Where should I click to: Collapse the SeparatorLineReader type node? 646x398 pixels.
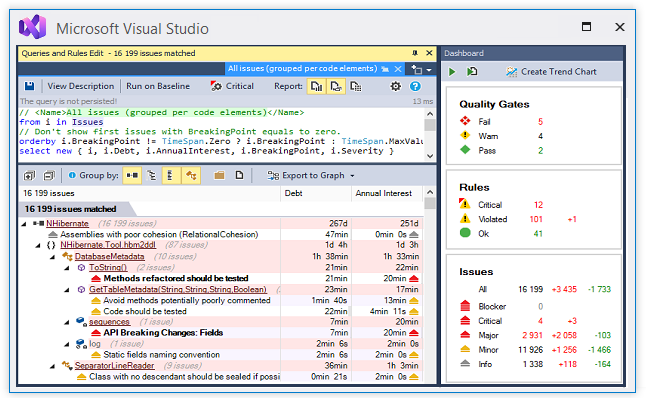pyautogui.click(x=52, y=366)
